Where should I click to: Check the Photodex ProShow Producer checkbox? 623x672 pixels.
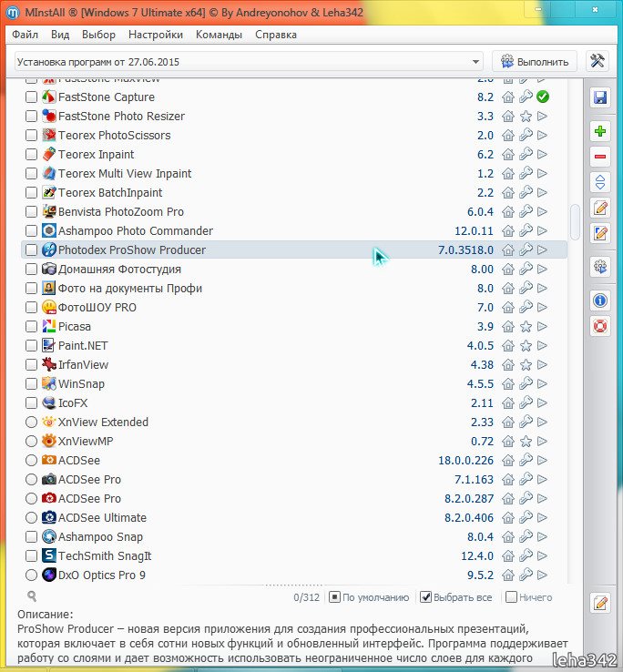[31, 249]
